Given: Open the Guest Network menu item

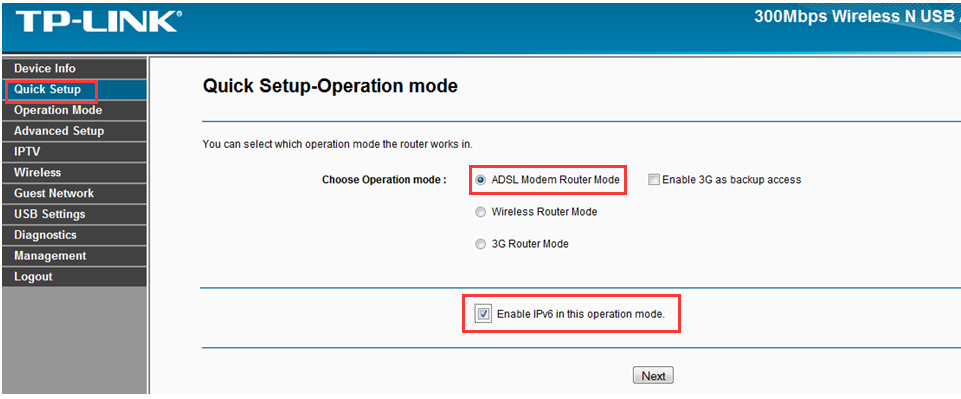Looking at the screenshot, I should [x=74, y=194].
